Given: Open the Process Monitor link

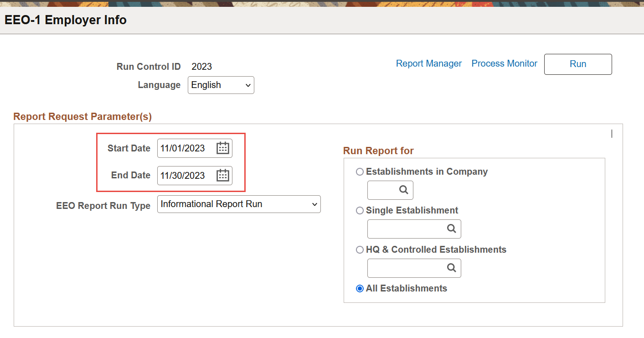Looking at the screenshot, I should [505, 64].
